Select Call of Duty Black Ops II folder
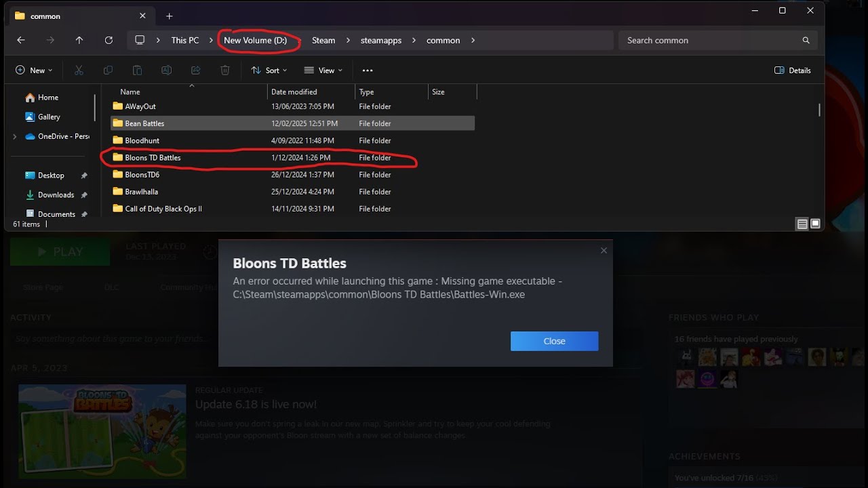 point(292,209)
